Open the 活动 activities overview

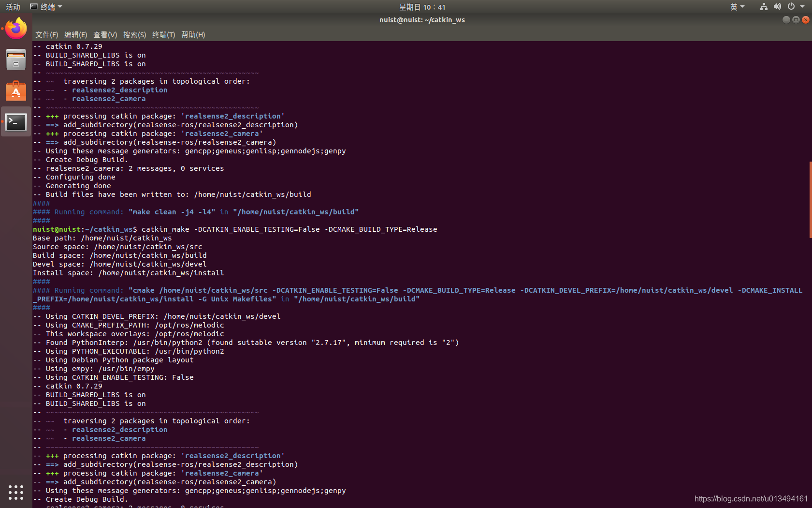click(x=13, y=7)
